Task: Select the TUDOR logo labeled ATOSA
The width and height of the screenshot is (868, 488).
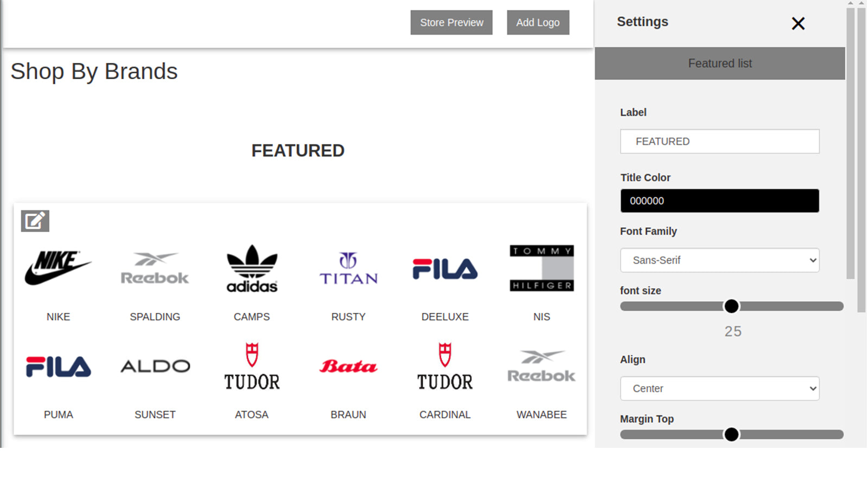Action: 251,366
